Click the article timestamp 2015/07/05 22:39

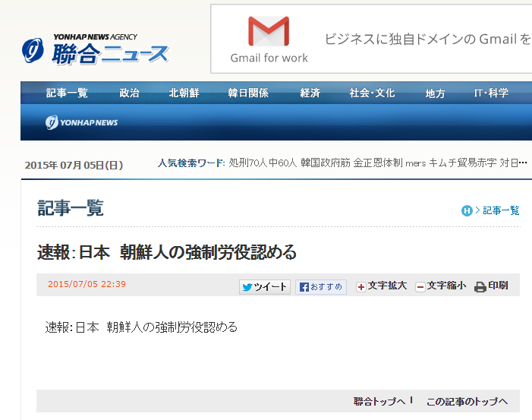point(87,284)
